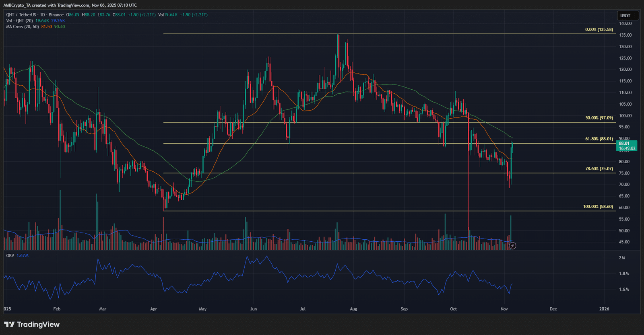The width and height of the screenshot is (644, 335).
Task: Select the 100.00% (58.60) Fibonacci level label
Action: (598, 207)
